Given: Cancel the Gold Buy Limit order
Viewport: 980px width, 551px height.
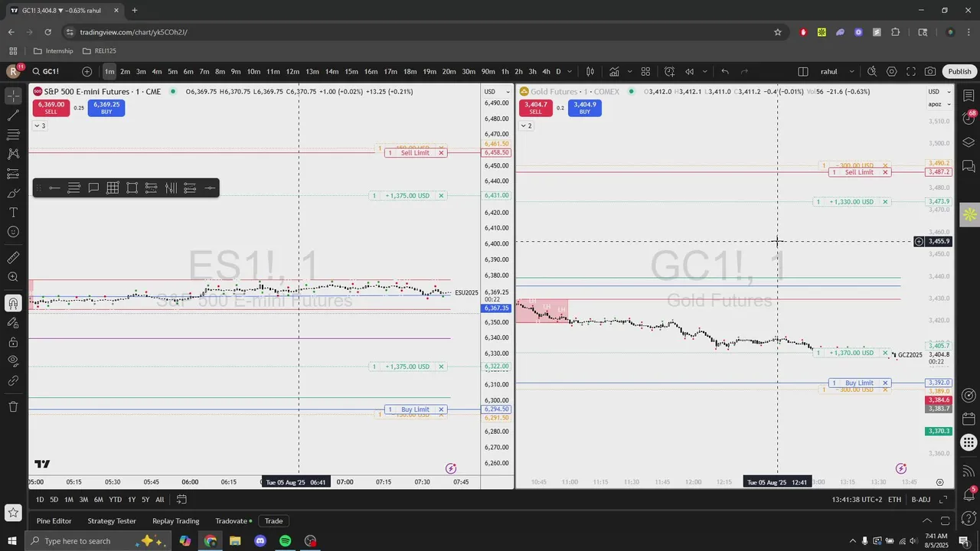Looking at the screenshot, I should pos(886,383).
